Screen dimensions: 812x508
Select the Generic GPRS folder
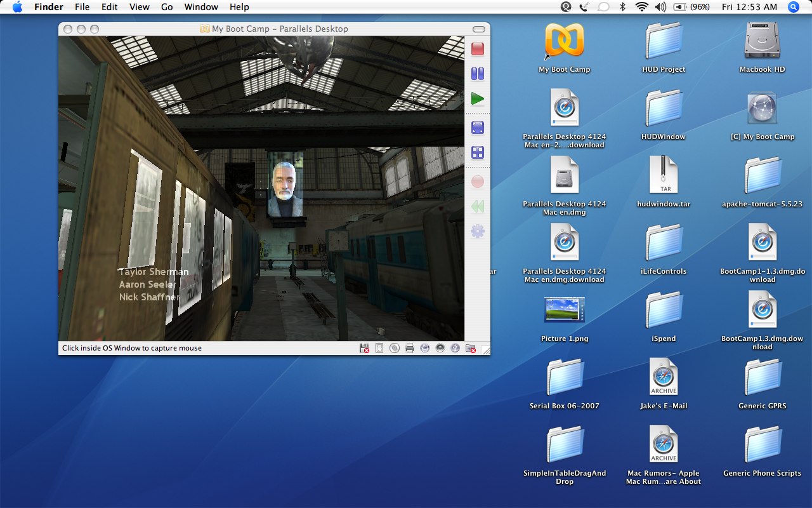[x=762, y=378]
